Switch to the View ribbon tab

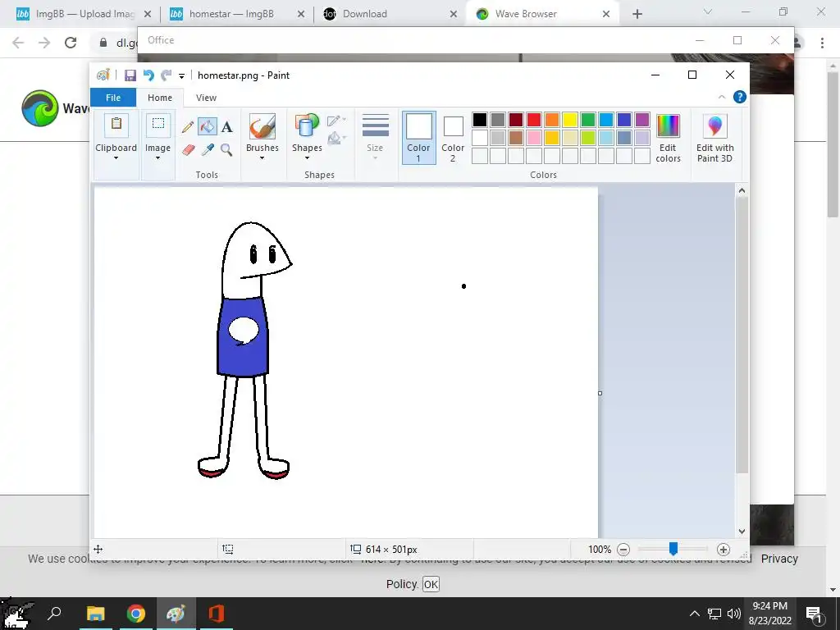[x=206, y=98]
